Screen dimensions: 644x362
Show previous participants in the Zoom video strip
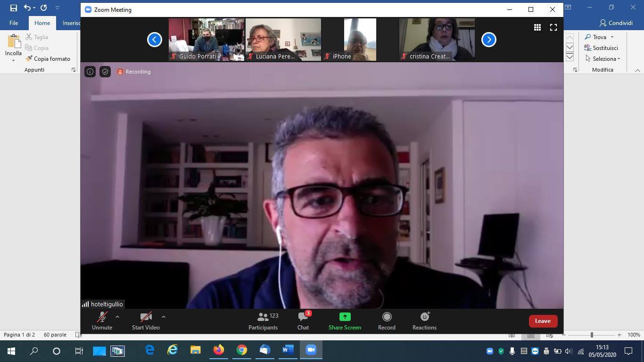[155, 40]
